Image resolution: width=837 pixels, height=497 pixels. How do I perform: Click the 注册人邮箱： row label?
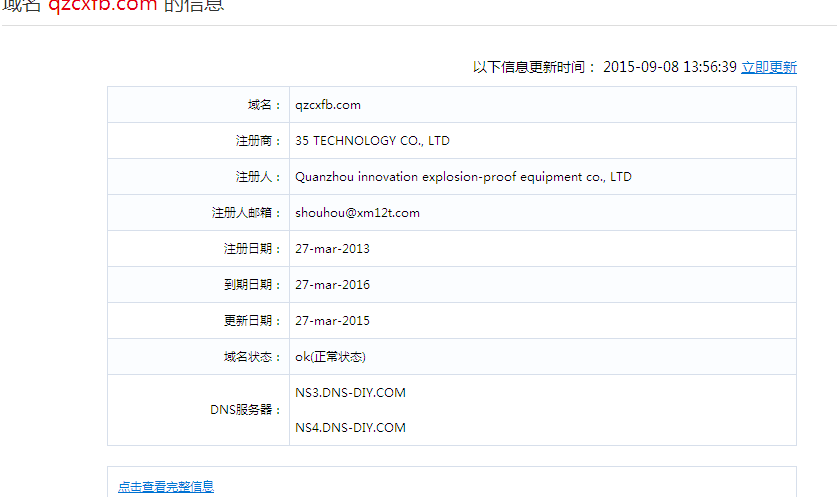coord(246,213)
